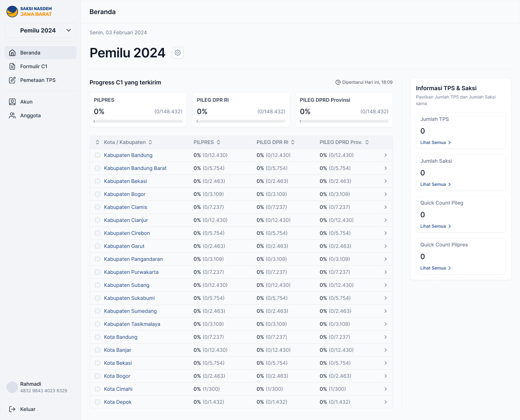
Task: Click Lihat Semua under Quick Count Pilpres
Action: [x=435, y=268]
